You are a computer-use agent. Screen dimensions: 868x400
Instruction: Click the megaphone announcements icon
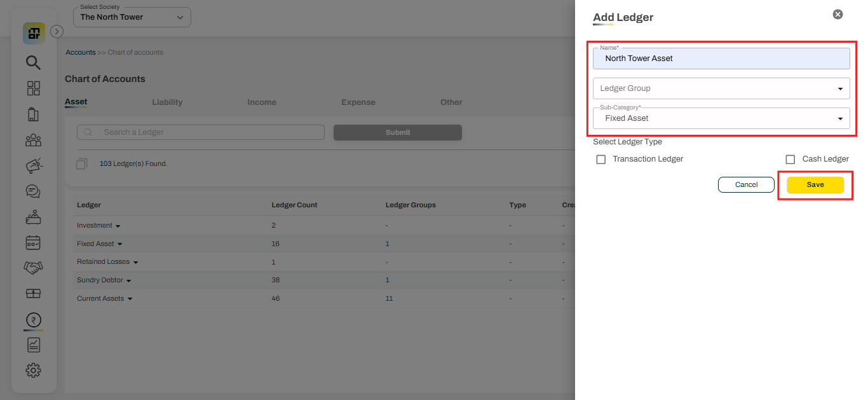coord(33,166)
